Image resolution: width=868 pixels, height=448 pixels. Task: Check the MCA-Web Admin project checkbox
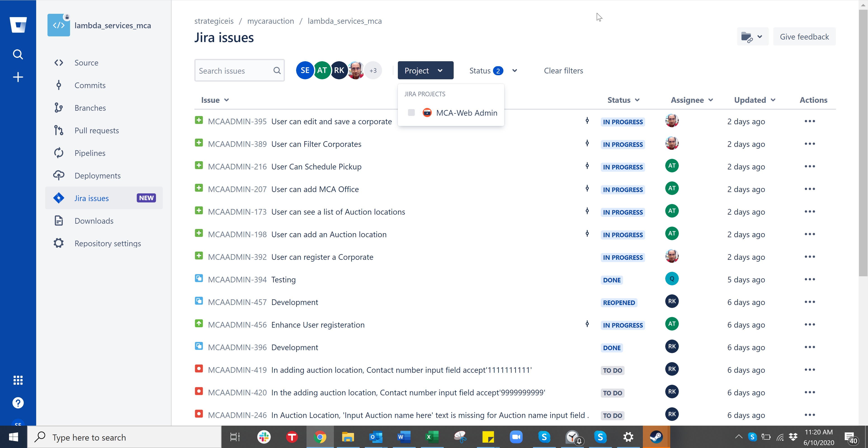[x=411, y=113]
